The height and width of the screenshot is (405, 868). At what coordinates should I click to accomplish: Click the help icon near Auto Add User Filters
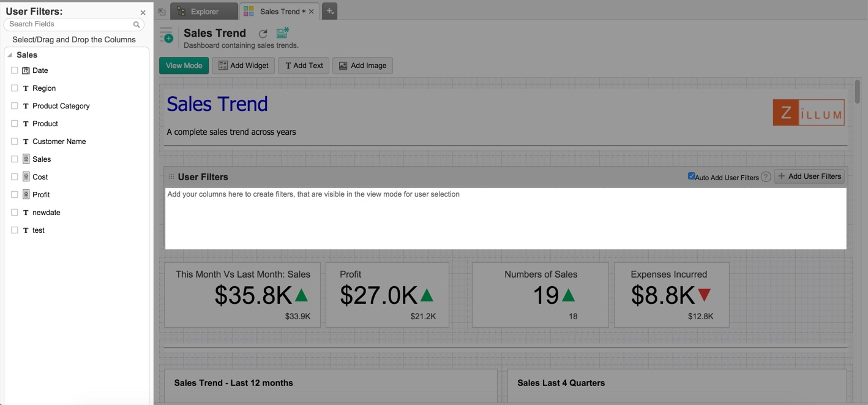[766, 177]
